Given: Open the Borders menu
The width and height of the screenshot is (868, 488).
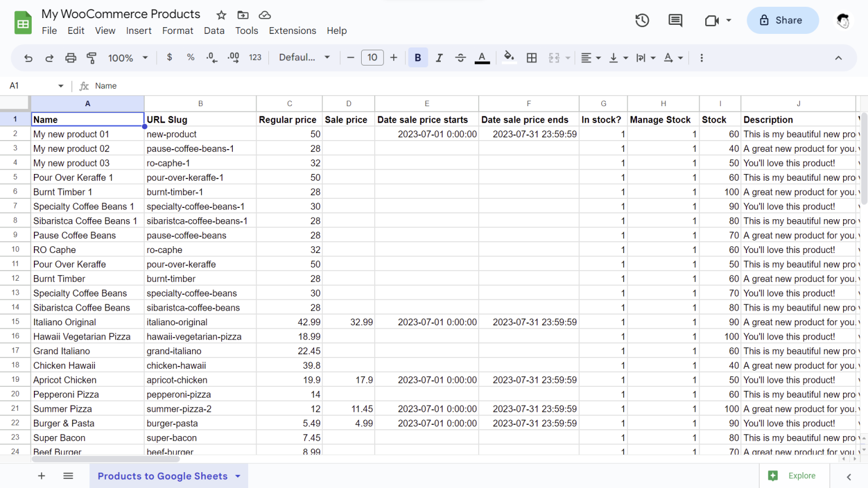Looking at the screenshot, I should click(531, 58).
